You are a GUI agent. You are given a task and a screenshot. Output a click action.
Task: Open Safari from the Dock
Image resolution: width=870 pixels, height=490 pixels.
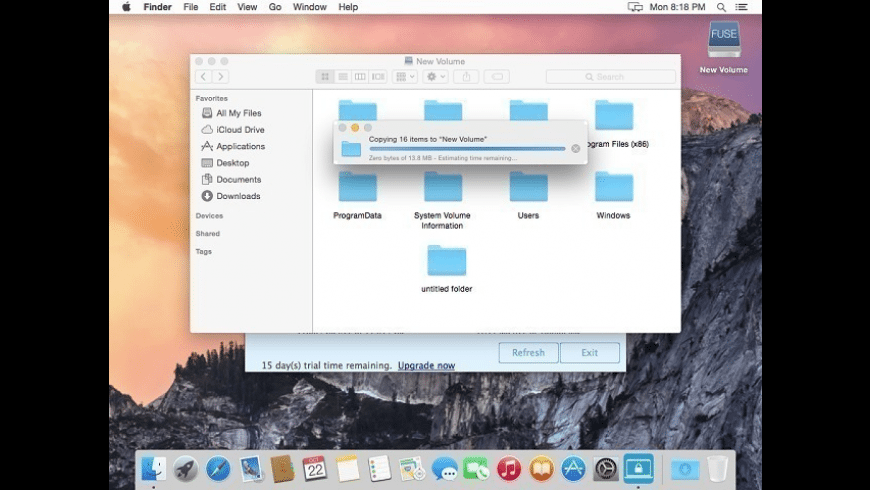coord(218,468)
